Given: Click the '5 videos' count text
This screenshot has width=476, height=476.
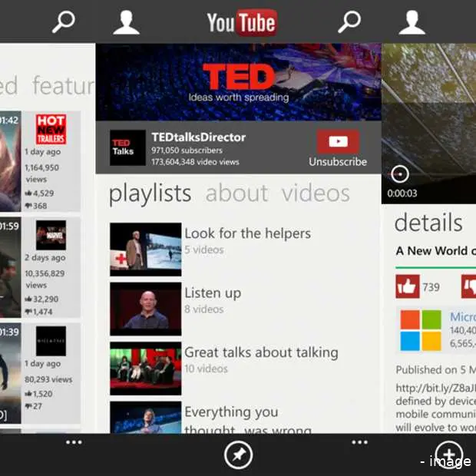Looking at the screenshot, I should coord(204,250).
